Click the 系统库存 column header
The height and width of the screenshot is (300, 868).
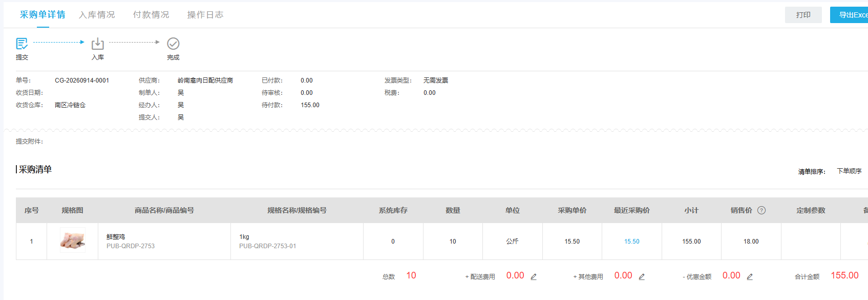point(393,210)
